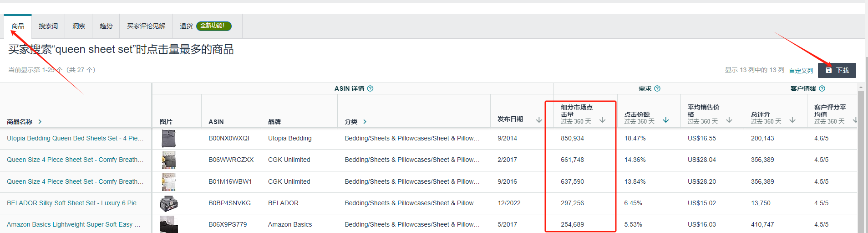Click the 需求 help icon

pos(657,88)
